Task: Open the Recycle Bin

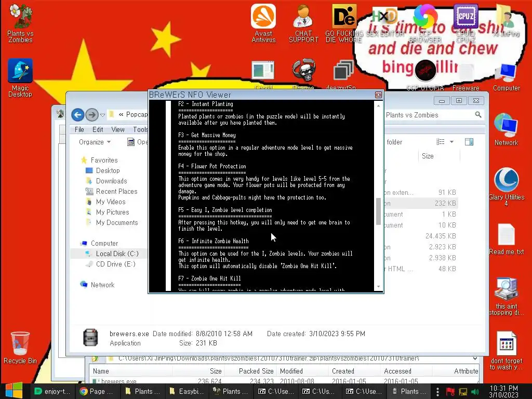Action: point(20,348)
